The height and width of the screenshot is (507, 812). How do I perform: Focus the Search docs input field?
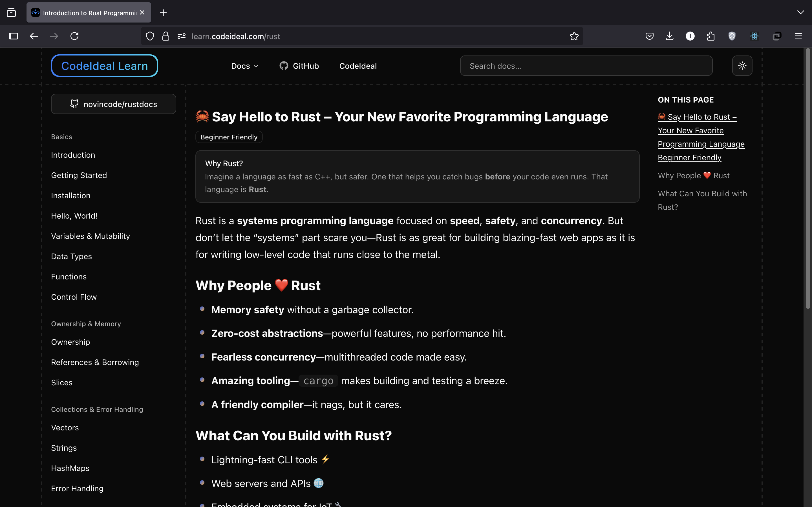click(x=586, y=66)
